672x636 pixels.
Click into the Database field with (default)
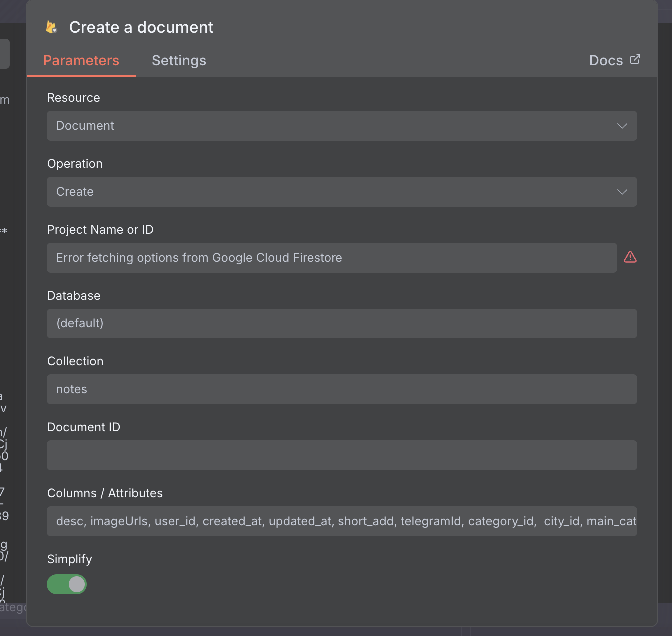341,323
